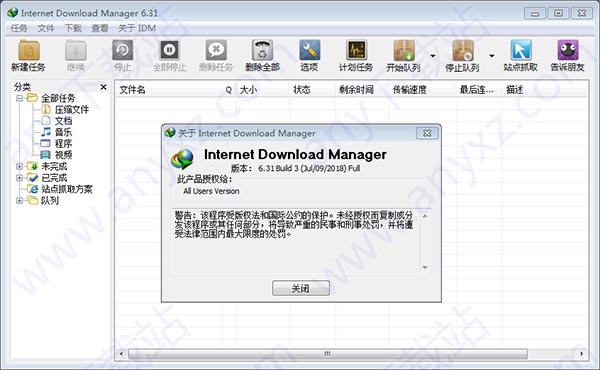Select 队列 tree item
Image resolution: width=600 pixels, height=370 pixels.
point(43,200)
